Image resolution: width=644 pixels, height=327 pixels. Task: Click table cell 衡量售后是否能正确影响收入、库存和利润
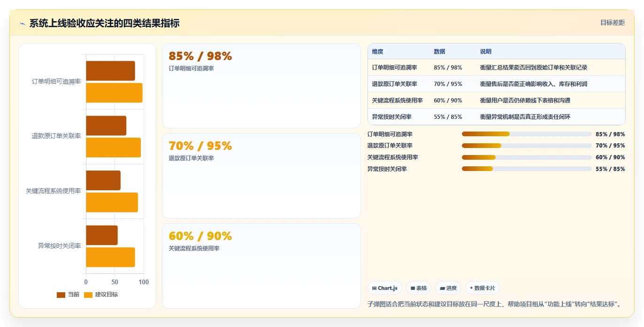coord(534,84)
